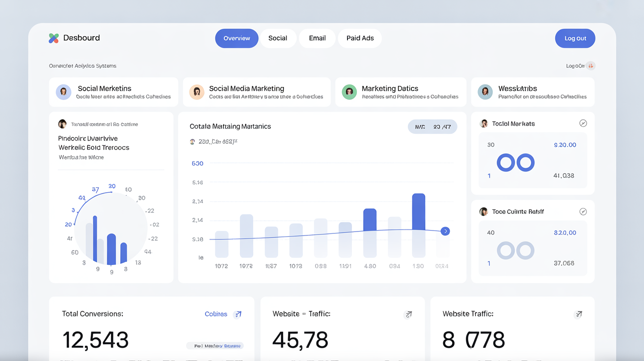Image resolution: width=644 pixels, height=361 pixels.
Task: Toggle the small emoji beside Log Out text
Action: (x=590, y=65)
